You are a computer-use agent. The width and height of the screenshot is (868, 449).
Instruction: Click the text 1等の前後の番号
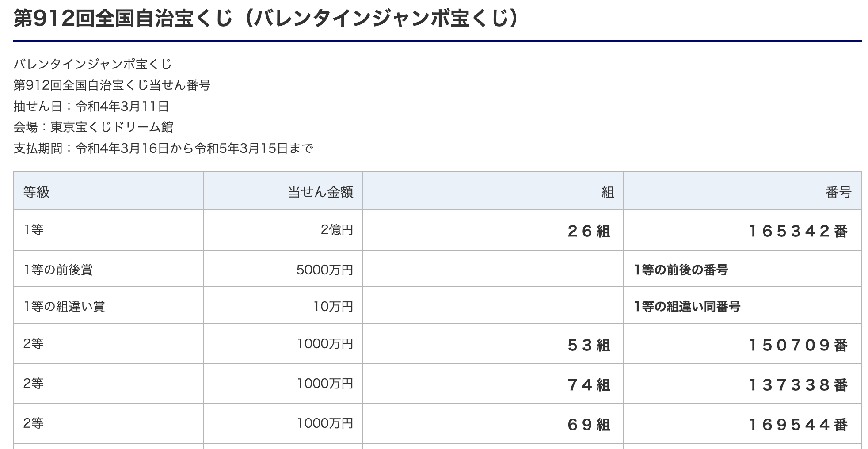681,270
